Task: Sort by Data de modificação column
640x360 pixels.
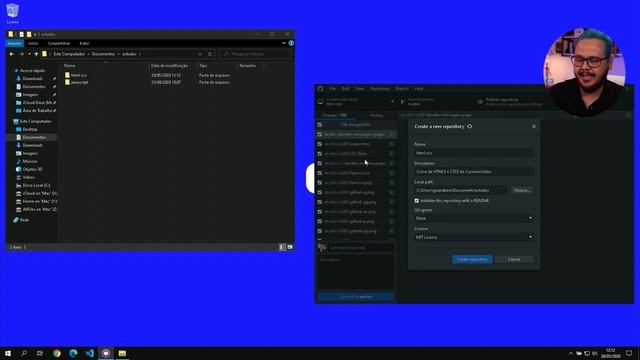Action: 169,66
